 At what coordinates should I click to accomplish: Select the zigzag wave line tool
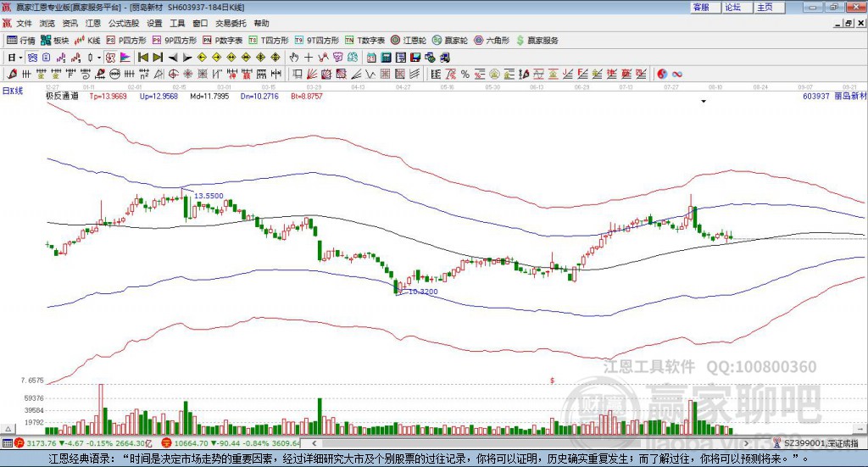[x=370, y=74]
